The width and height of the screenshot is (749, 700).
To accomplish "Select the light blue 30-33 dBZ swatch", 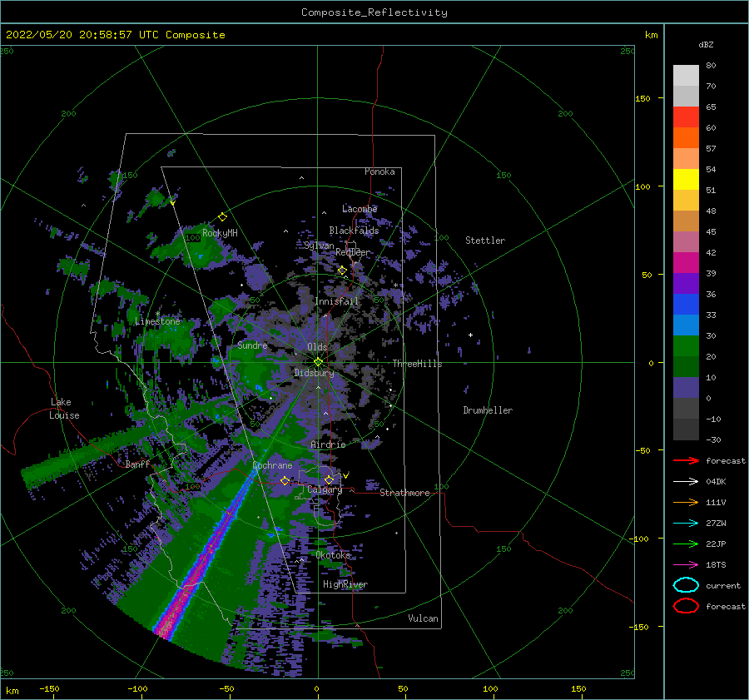I will coord(686,325).
